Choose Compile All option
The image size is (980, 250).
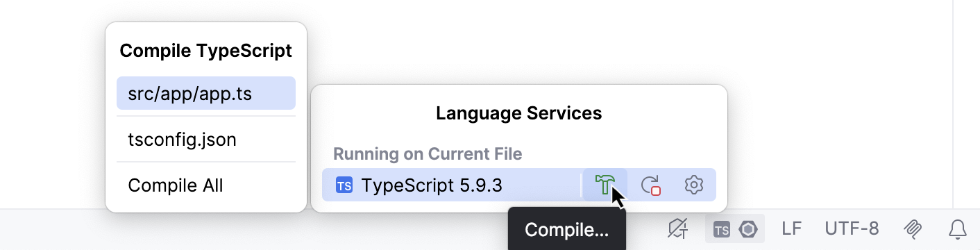click(206, 185)
